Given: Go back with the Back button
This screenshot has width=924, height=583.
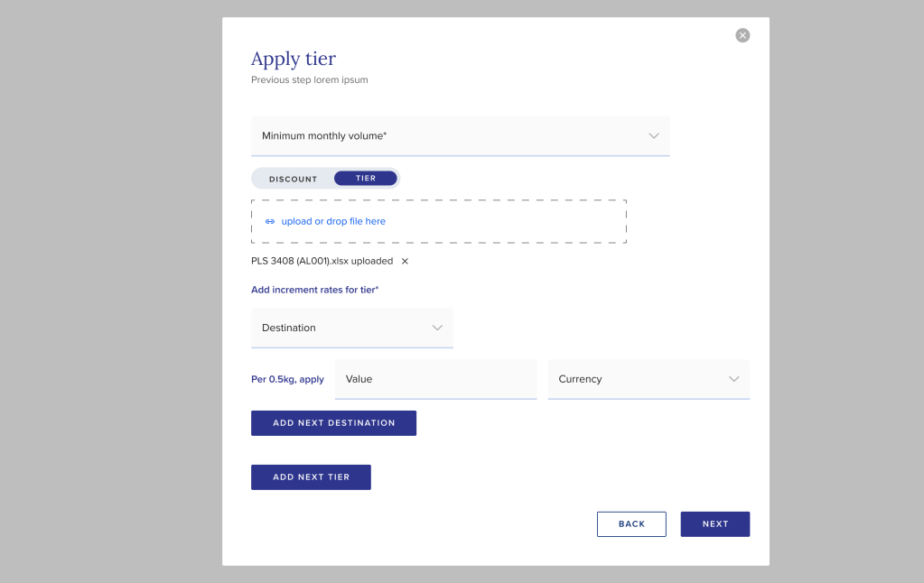Looking at the screenshot, I should click(x=631, y=524).
